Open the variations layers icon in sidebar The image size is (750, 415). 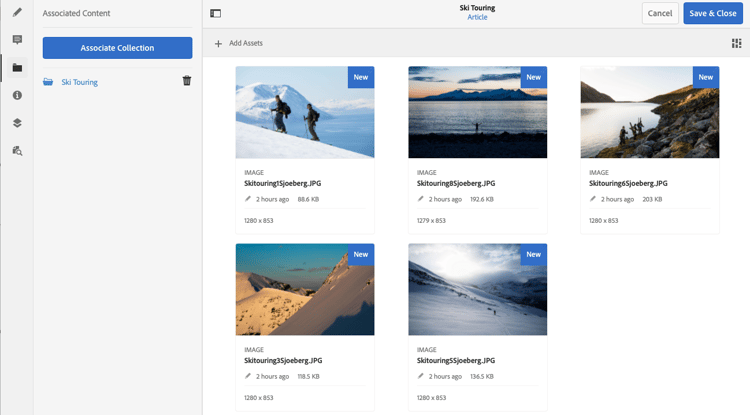point(17,123)
